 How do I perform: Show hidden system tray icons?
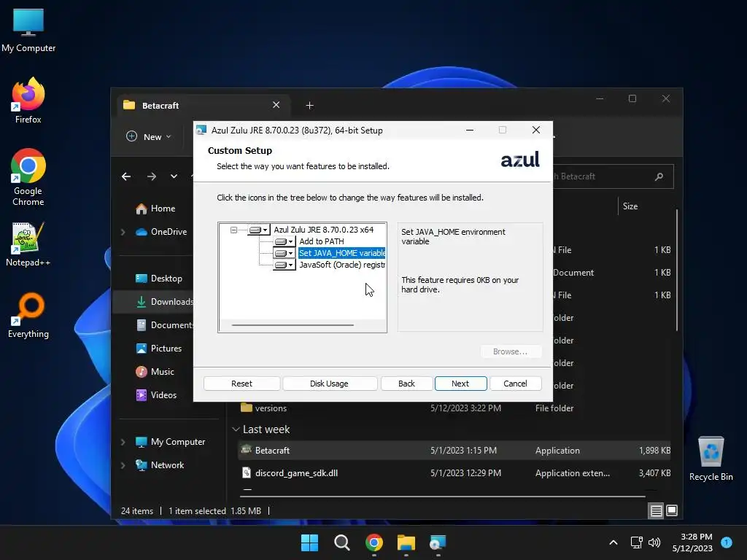pos(614,542)
